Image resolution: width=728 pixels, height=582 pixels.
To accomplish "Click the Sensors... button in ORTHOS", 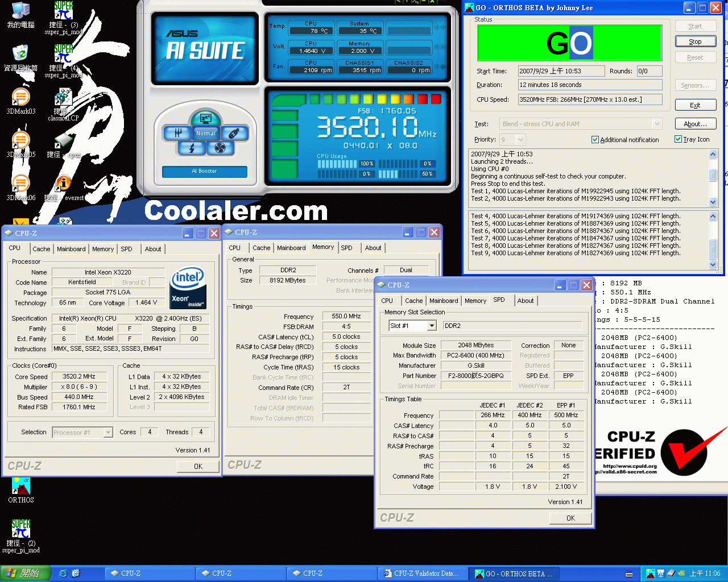I will pyautogui.click(x=695, y=85).
